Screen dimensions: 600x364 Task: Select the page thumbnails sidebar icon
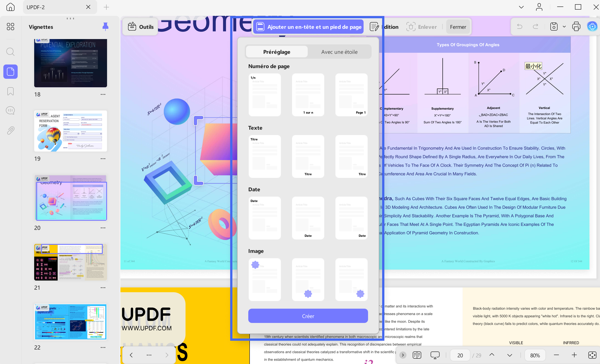pos(11,71)
